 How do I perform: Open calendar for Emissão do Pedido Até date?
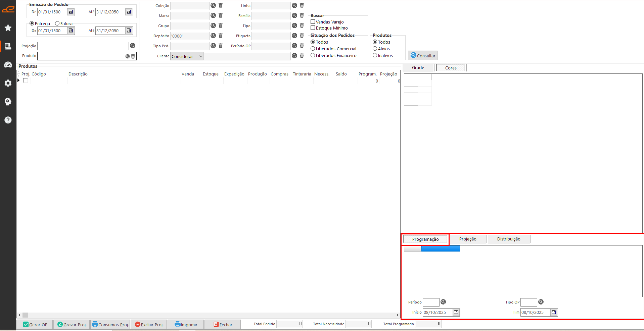tap(129, 12)
